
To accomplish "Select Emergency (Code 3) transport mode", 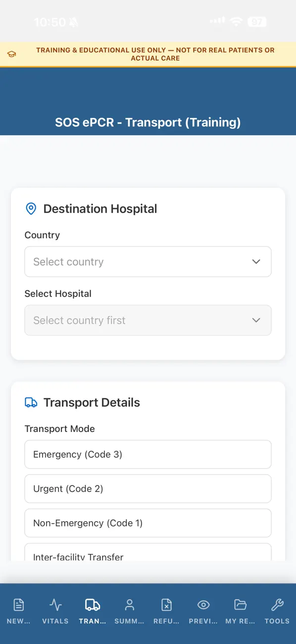I will point(148,454).
